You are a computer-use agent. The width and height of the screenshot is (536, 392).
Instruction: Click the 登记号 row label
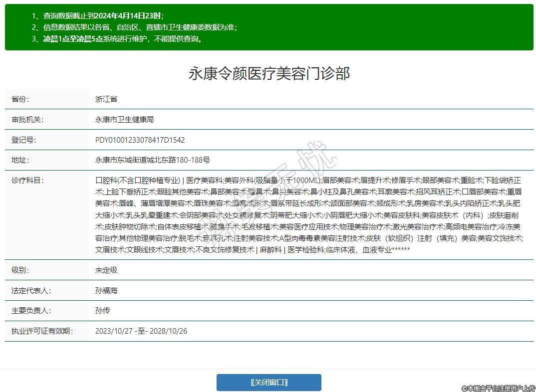(24, 140)
